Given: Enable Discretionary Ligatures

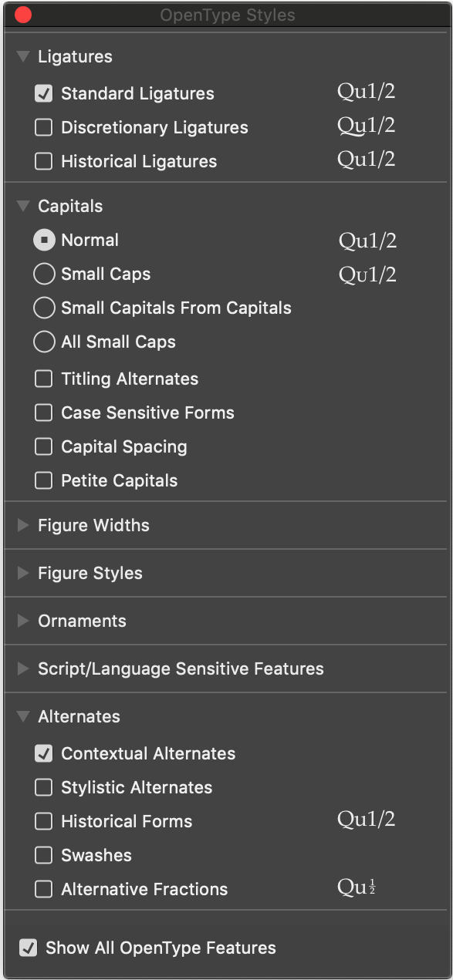Looking at the screenshot, I should click(44, 127).
